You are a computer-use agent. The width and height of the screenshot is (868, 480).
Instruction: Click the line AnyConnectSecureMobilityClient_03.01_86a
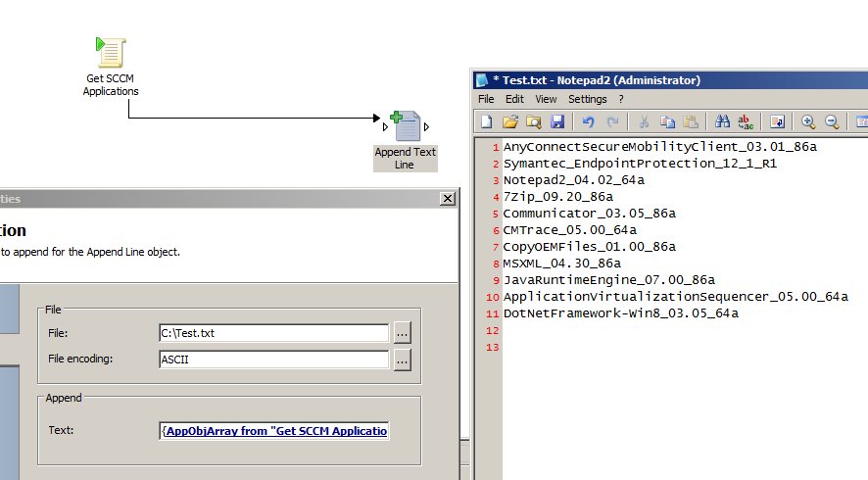click(x=660, y=147)
